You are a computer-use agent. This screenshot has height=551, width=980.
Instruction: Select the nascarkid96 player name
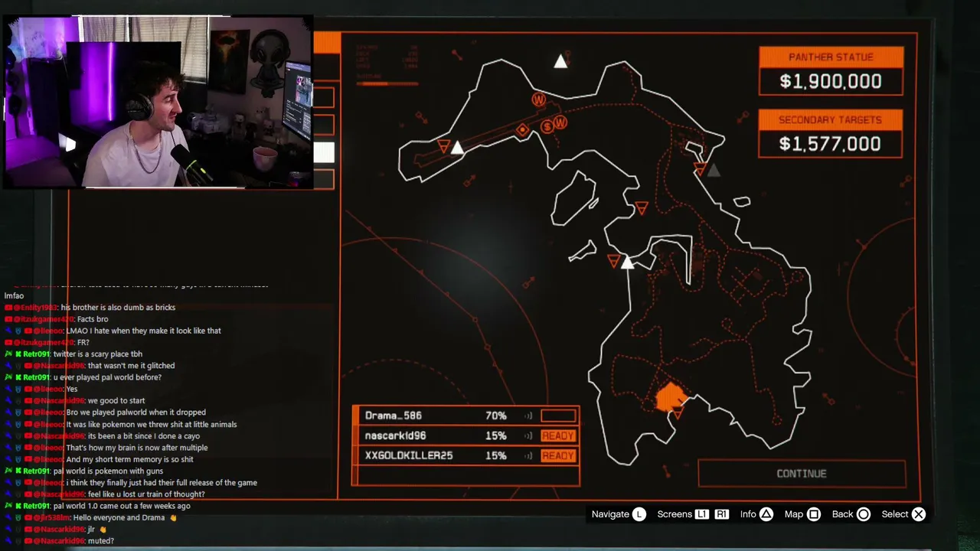(396, 435)
